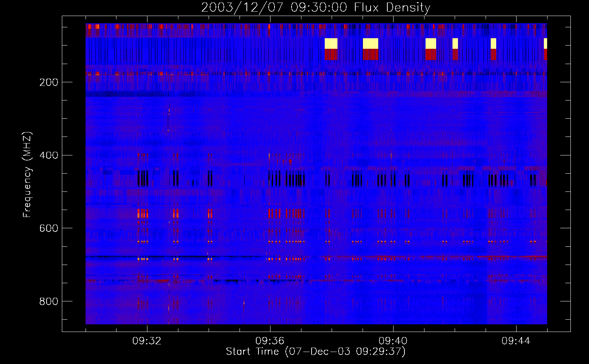Click the 400 frequency tick label
Image resolution: width=589 pixels, height=364 pixels.
tap(49, 155)
